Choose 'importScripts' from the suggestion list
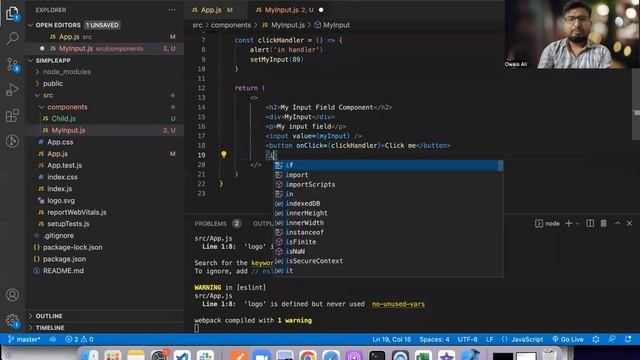 click(388, 184)
